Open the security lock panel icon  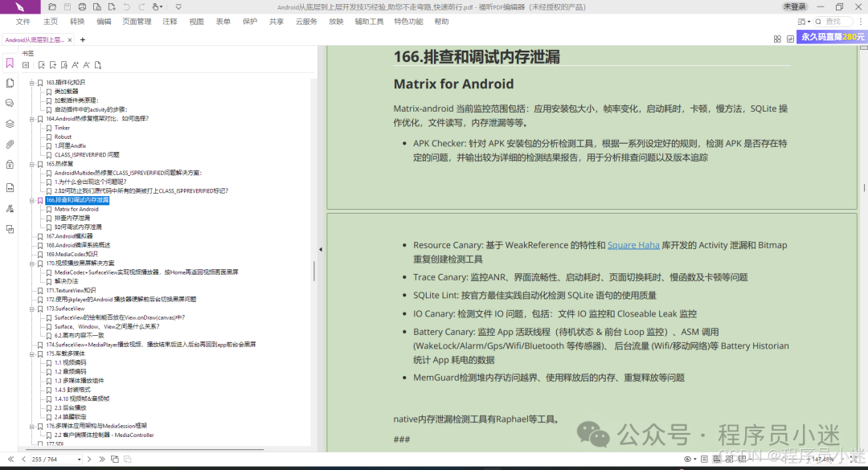pos(10,165)
